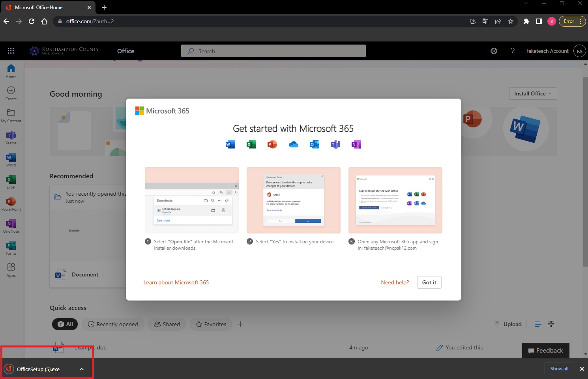Image resolution: width=588 pixels, height=379 pixels.
Task: Open all Apps from the sidebar
Action: pyautogui.click(x=11, y=270)
